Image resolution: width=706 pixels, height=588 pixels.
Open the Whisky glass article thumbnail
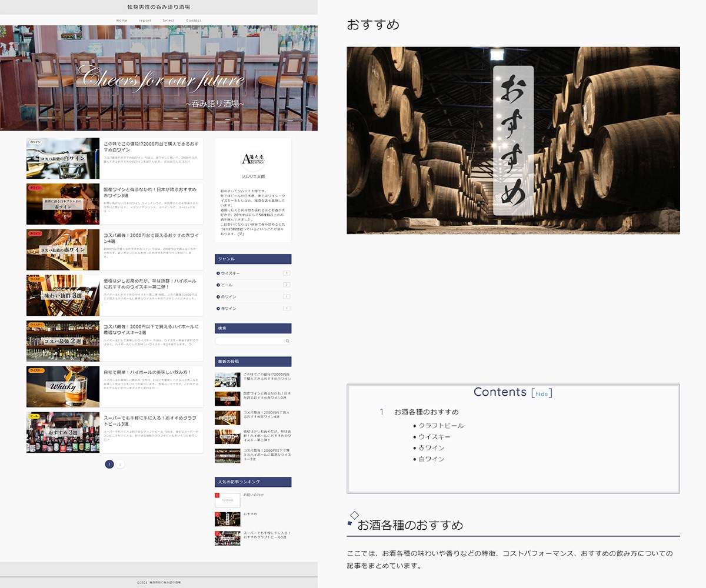tap(63, 387)
